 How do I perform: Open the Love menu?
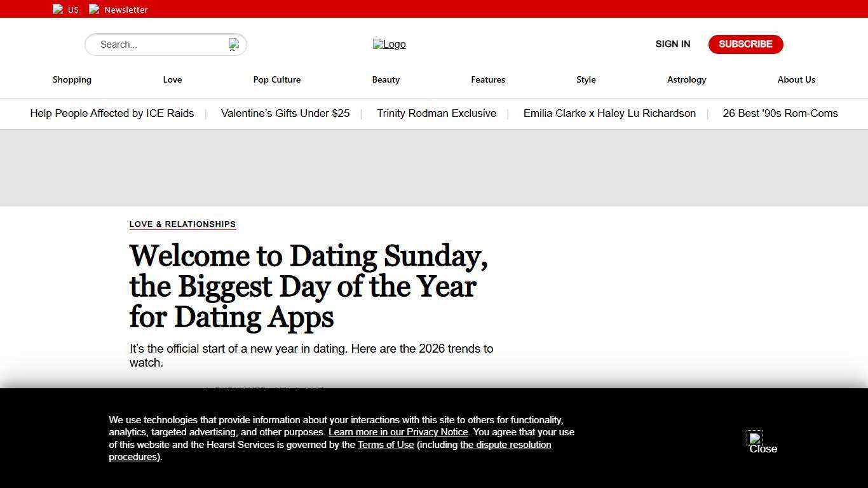pyautogui.click(x=172, y=79)
